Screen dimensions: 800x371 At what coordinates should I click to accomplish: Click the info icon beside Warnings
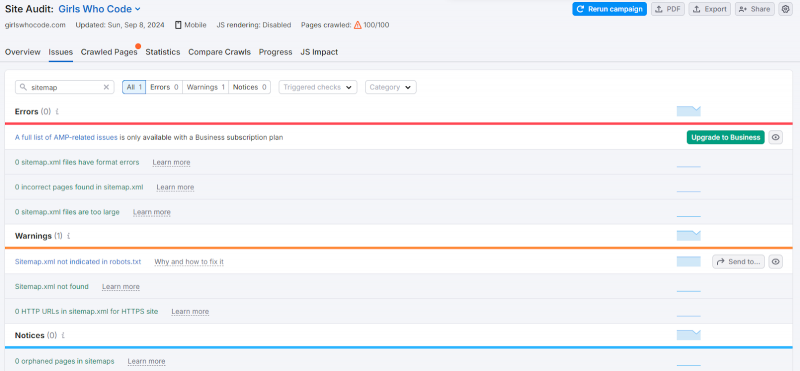68,236
